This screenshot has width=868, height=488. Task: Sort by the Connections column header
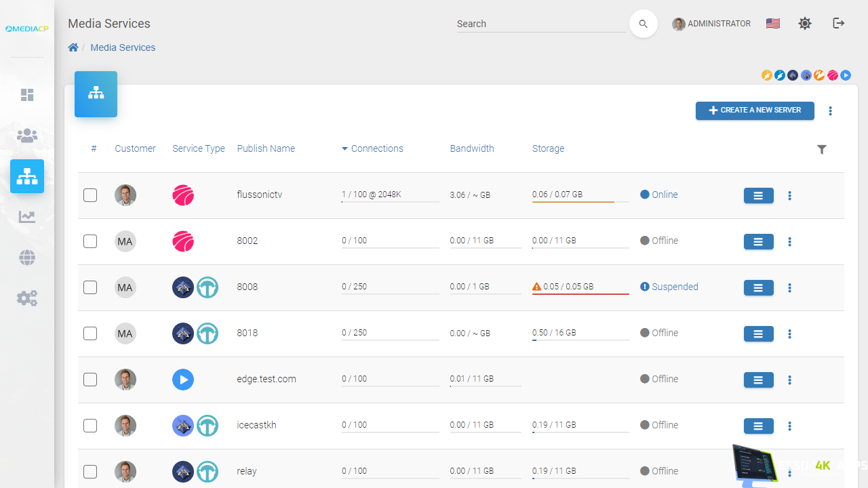(x=376, y=148)
